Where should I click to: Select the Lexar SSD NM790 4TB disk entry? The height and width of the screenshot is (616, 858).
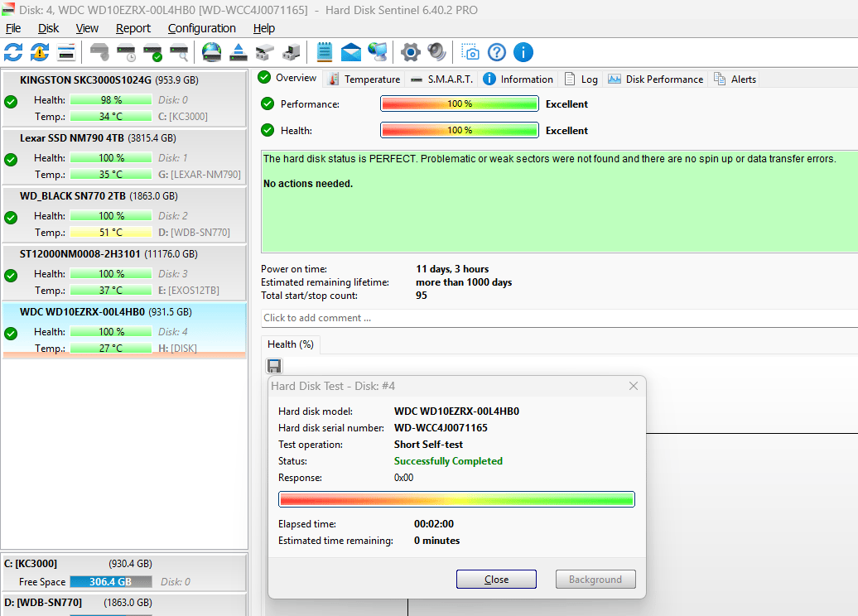point(125,156)
